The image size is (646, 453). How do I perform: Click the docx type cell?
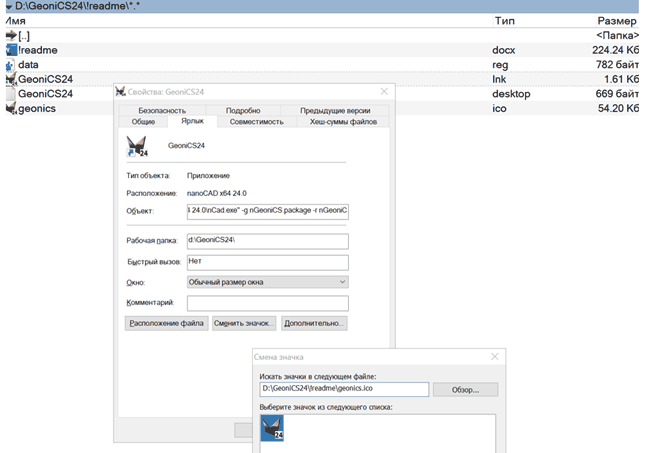503,50
